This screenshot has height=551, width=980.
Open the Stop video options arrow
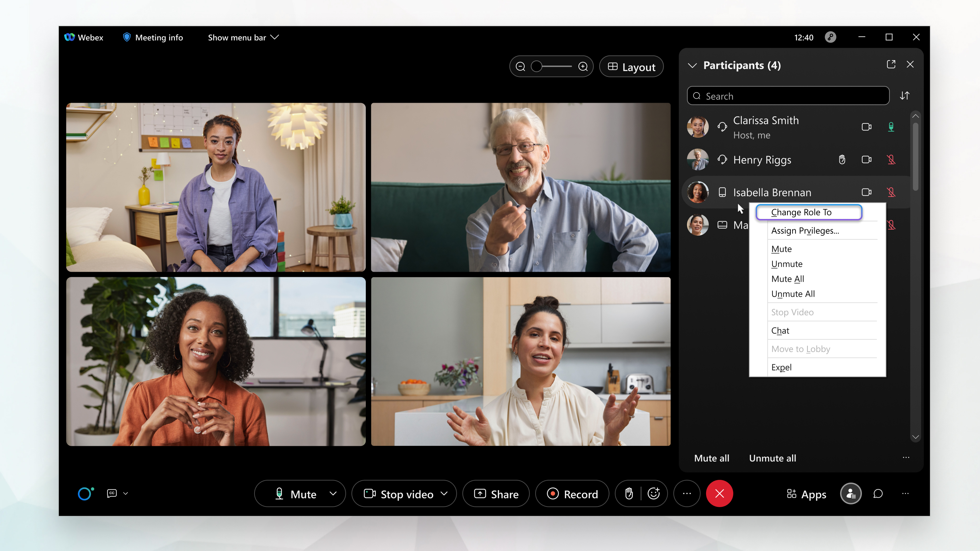tap(444, 494)
